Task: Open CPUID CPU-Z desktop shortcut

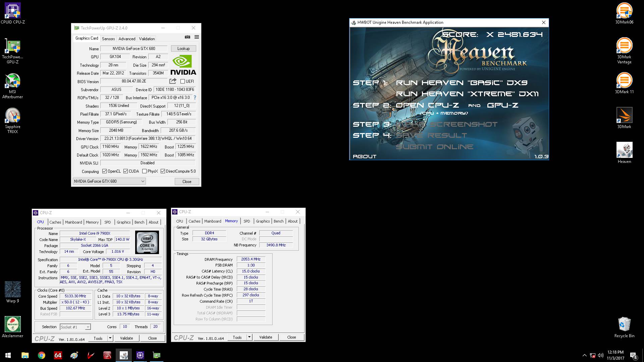Action: click(x=13, y=13)
